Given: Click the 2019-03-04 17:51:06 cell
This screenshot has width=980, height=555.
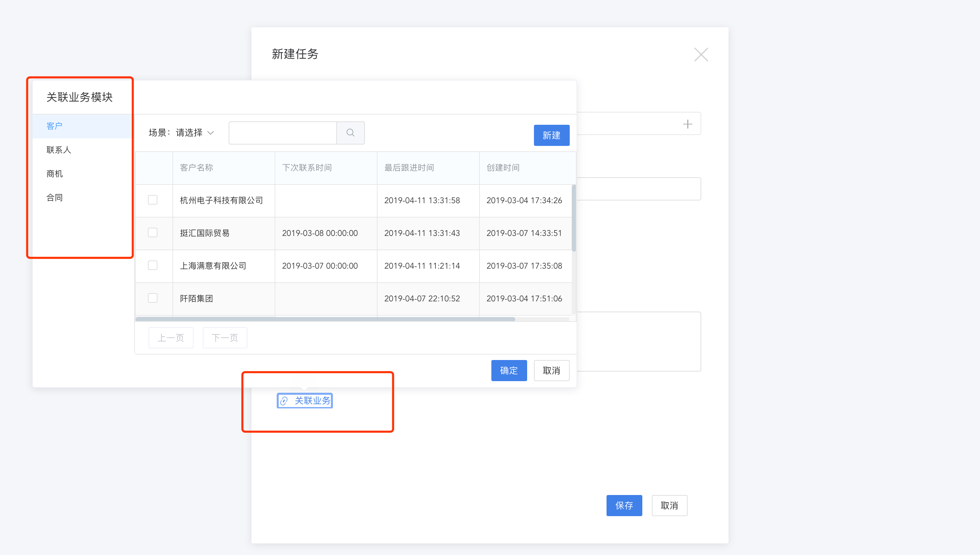Looking at the screenshot, I should 526,299.
